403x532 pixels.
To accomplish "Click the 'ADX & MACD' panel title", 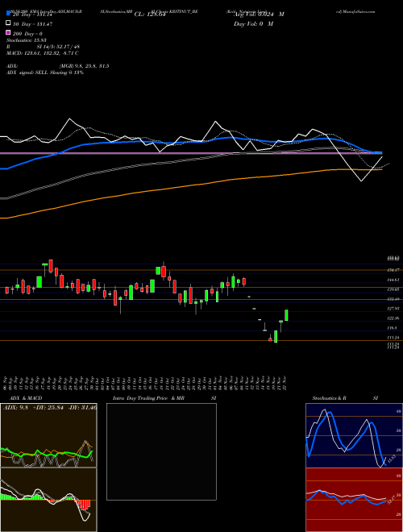I will pos(26,398).
